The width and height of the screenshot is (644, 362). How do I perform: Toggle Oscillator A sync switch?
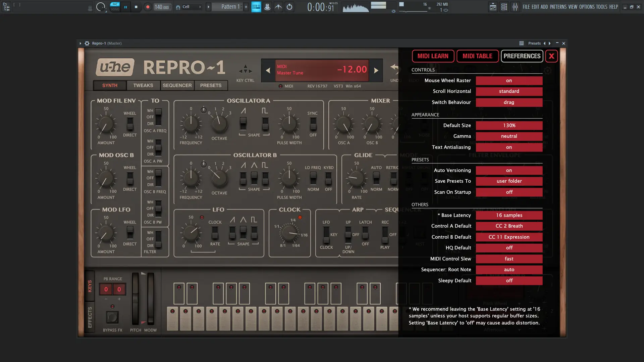(x=313, y=124)
